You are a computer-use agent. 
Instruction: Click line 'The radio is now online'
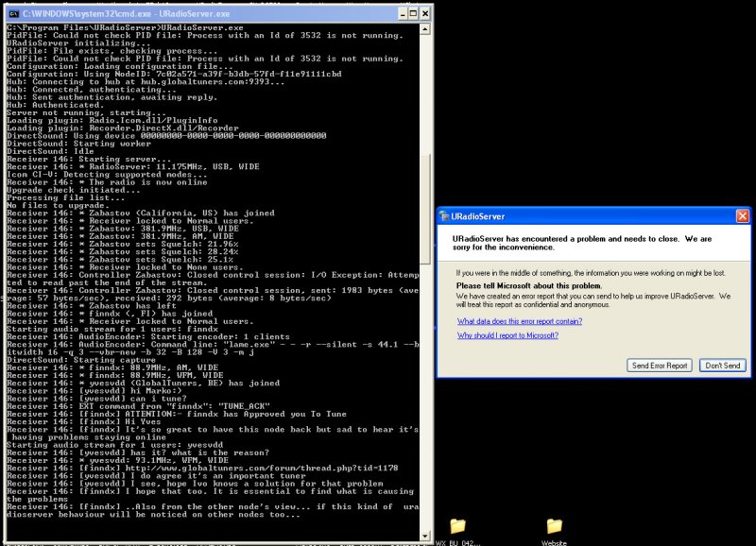pyautogui.click(x=107, y=182)
